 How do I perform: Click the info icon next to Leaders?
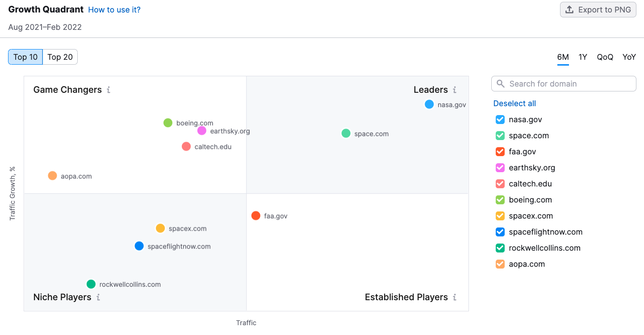click(x=455, y=90)
